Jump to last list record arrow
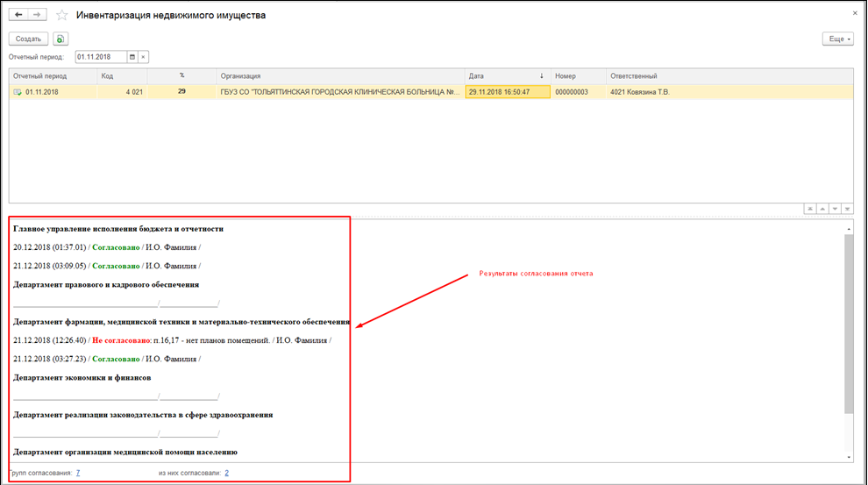 tap(848, 209)
